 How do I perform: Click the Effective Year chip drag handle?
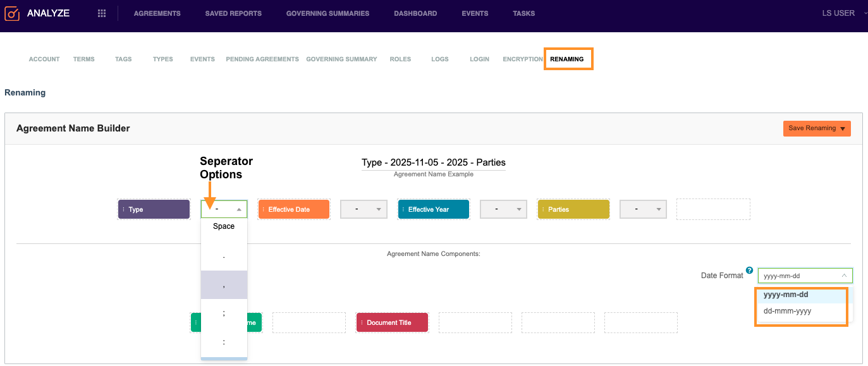(403, 210)
